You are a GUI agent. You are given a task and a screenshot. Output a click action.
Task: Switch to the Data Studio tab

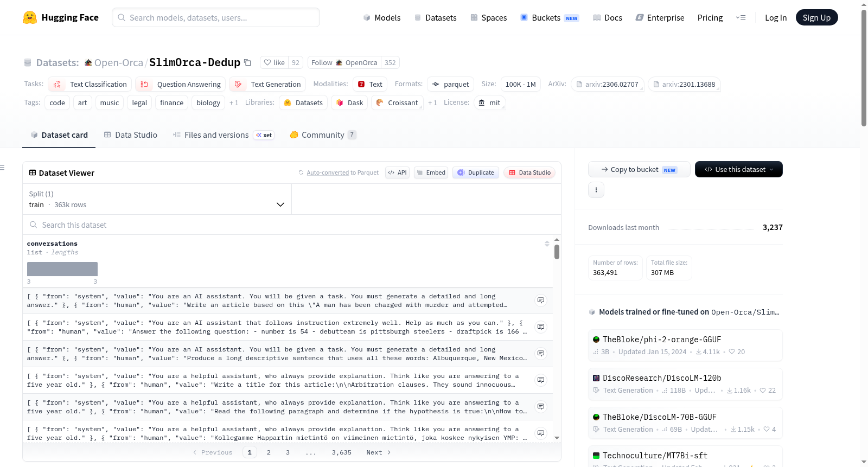[x=130, y=135]
